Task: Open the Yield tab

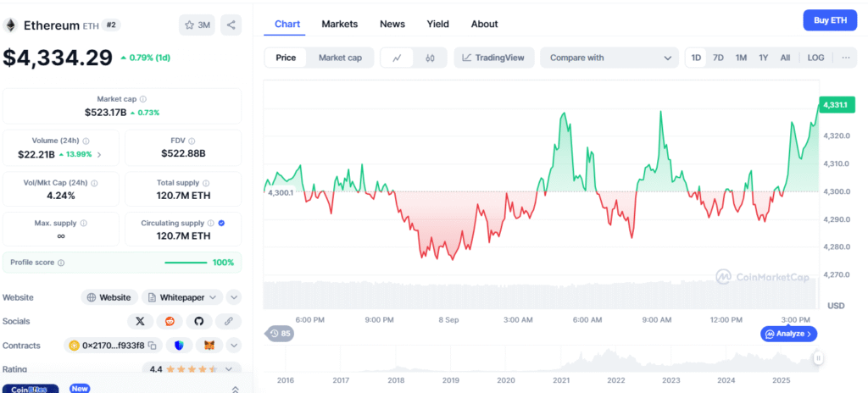Action: tap(437, 24)
